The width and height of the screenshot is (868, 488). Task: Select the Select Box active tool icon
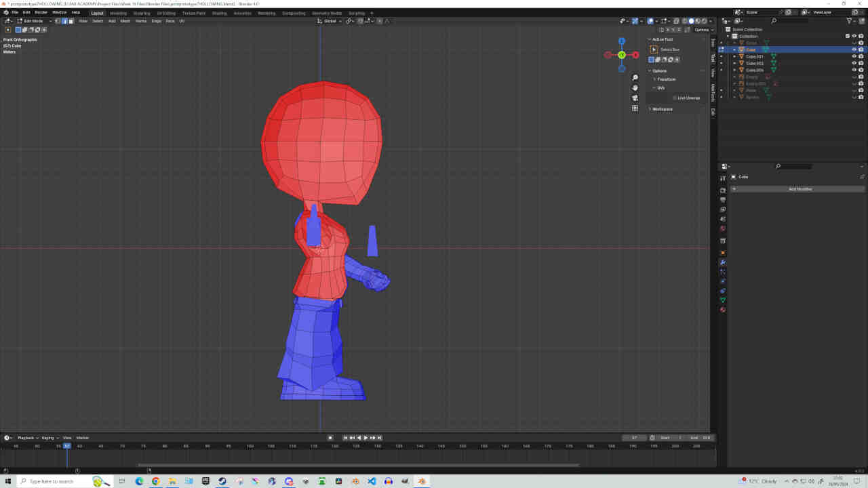coord(654,49)
